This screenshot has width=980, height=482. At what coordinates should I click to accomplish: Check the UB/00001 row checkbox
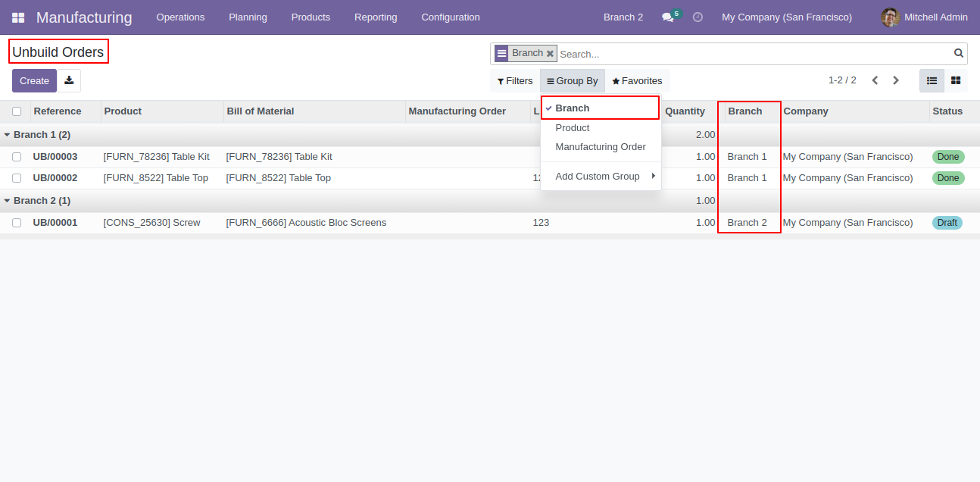click(x=17, y=223)
